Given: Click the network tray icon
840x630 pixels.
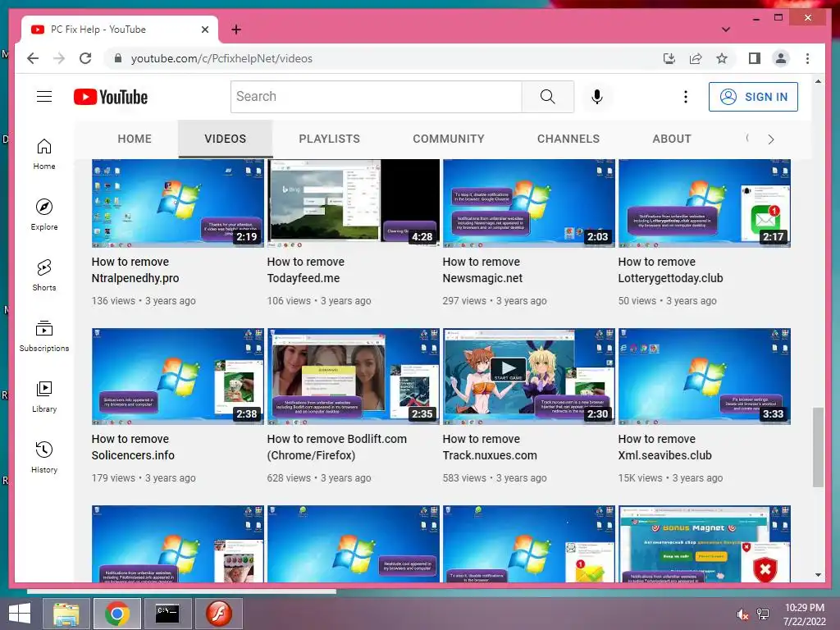Looking at the screenshot, I should pos(763,614).
